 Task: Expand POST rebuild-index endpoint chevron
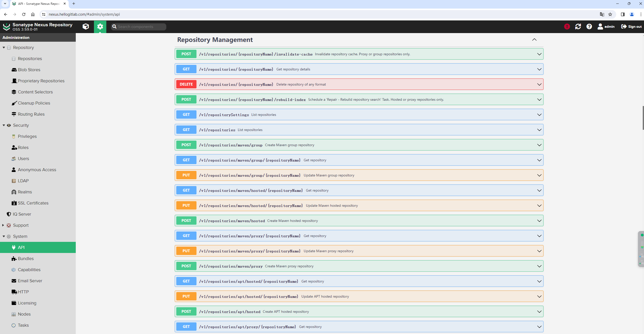pos(539,99)
